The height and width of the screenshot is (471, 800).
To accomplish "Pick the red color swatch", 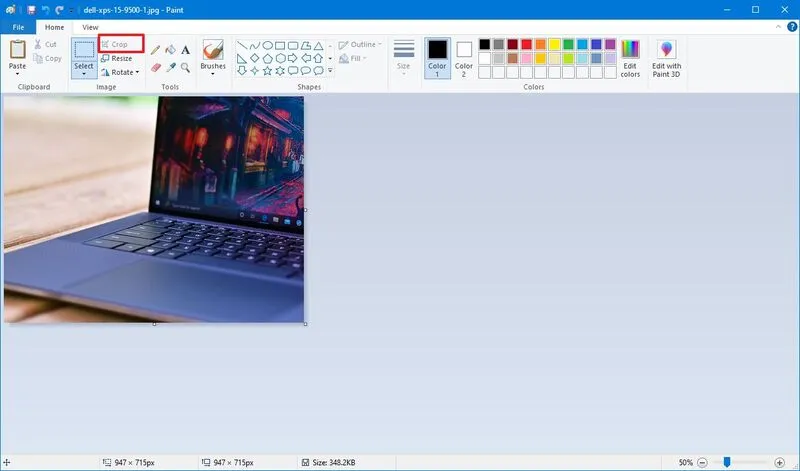I will coord(527,44).
